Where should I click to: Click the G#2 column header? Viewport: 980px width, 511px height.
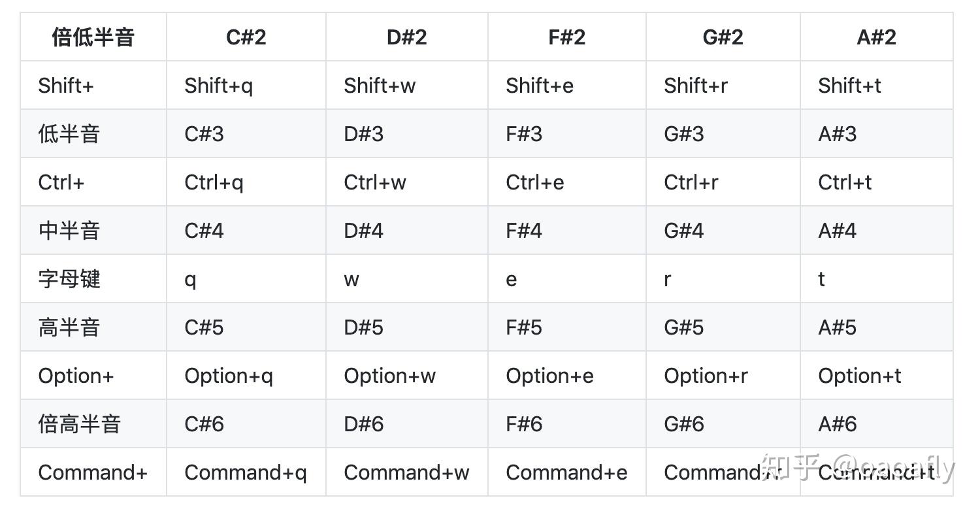pyautogui.click(x=723, y=37)
